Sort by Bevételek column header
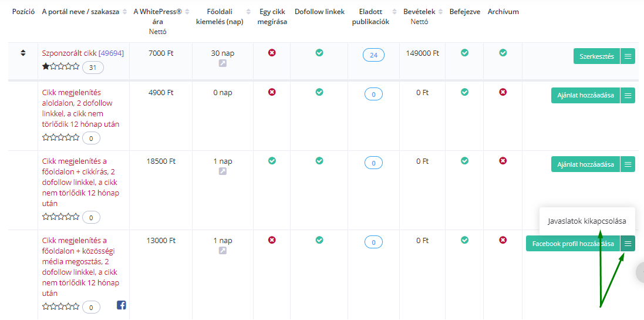The height and width of the screenshot is (320, 644). (440, 12)
